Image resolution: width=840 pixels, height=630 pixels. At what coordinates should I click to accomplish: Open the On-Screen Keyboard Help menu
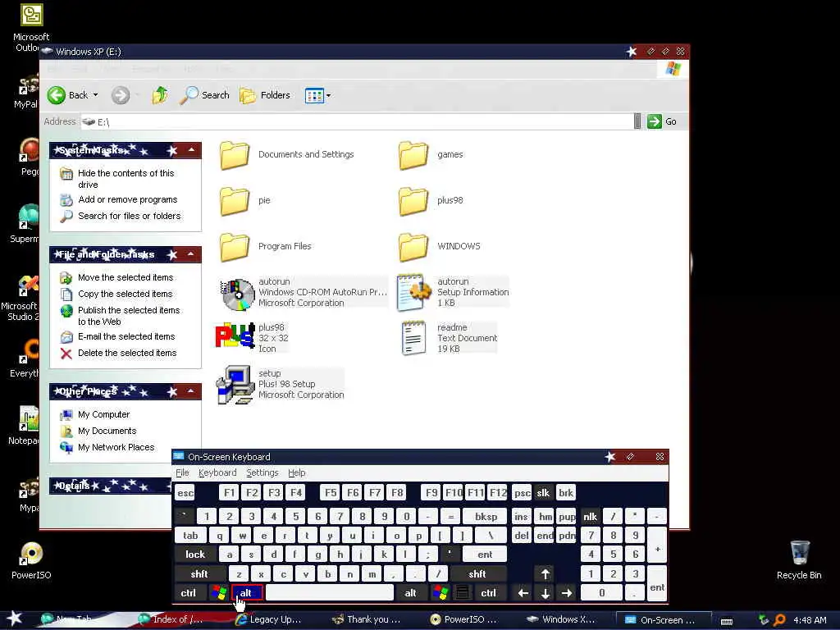[x=296, y=472]
